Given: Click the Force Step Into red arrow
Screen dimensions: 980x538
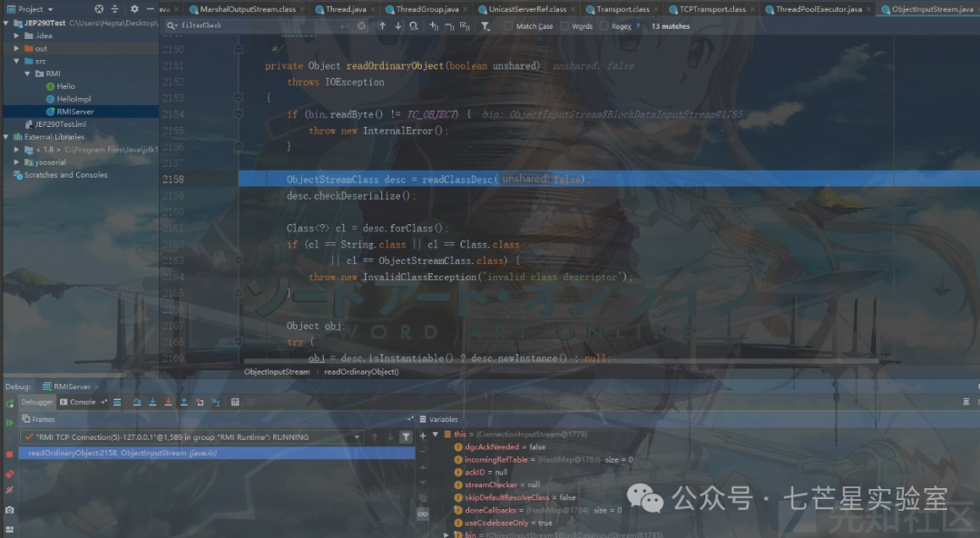Looking at the screenshot, I should pos(168,402).
